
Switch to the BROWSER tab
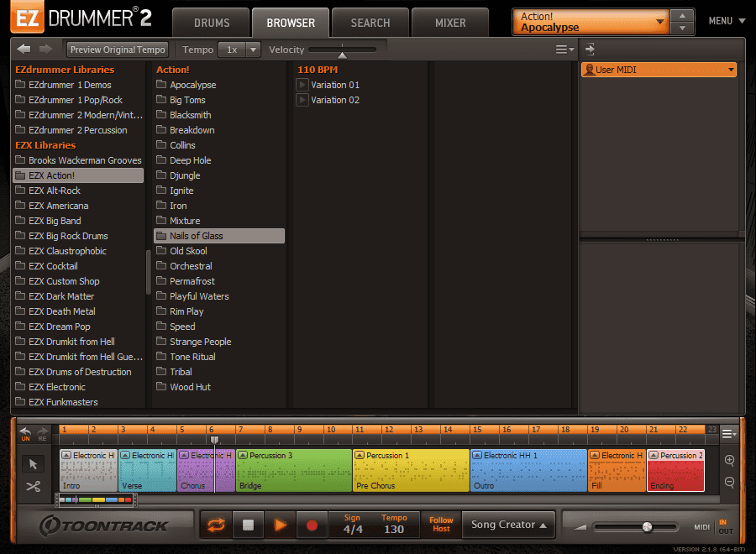click(291, 23)
